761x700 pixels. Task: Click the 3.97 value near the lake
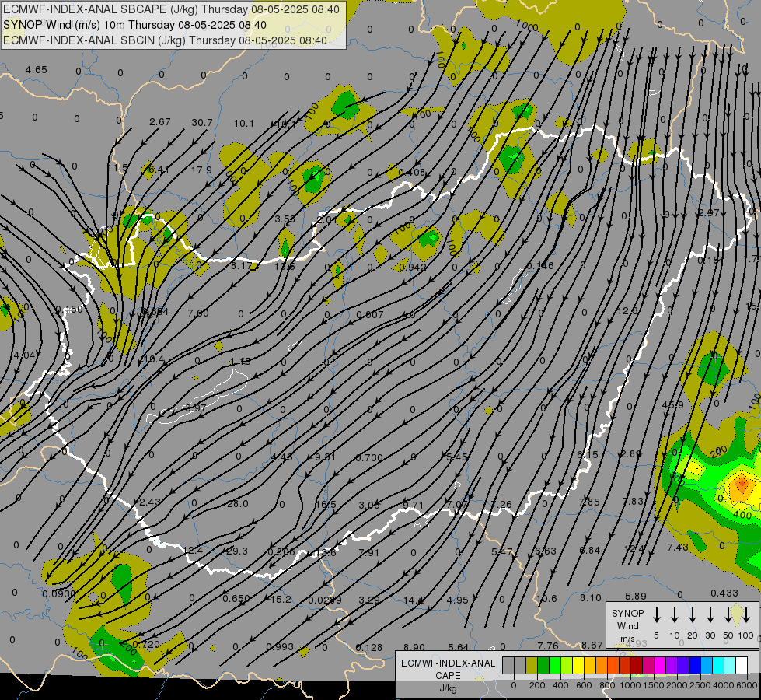pos(196,408)
